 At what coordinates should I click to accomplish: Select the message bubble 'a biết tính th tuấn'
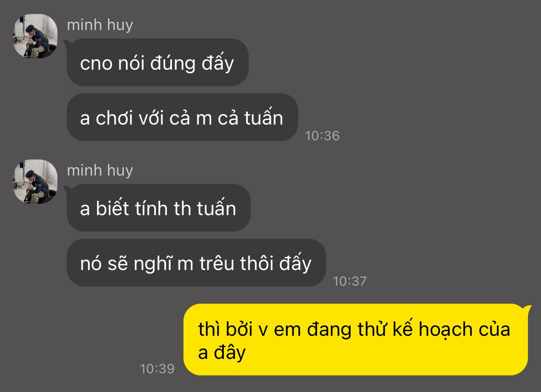coord(158,208)
